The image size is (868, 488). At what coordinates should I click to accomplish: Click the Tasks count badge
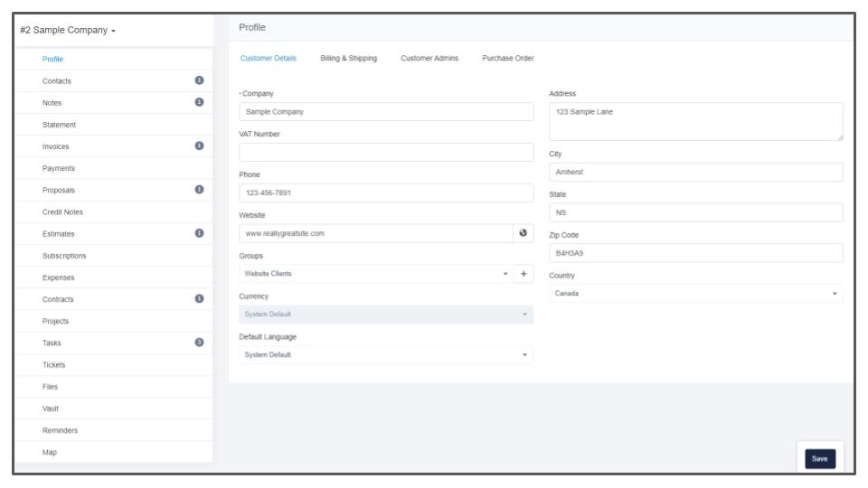point(199,343)
